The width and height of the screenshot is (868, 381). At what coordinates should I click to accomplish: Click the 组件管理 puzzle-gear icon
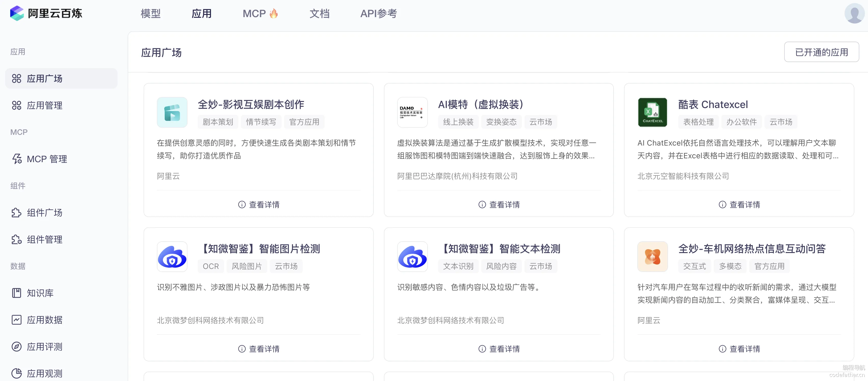point(17,240)
